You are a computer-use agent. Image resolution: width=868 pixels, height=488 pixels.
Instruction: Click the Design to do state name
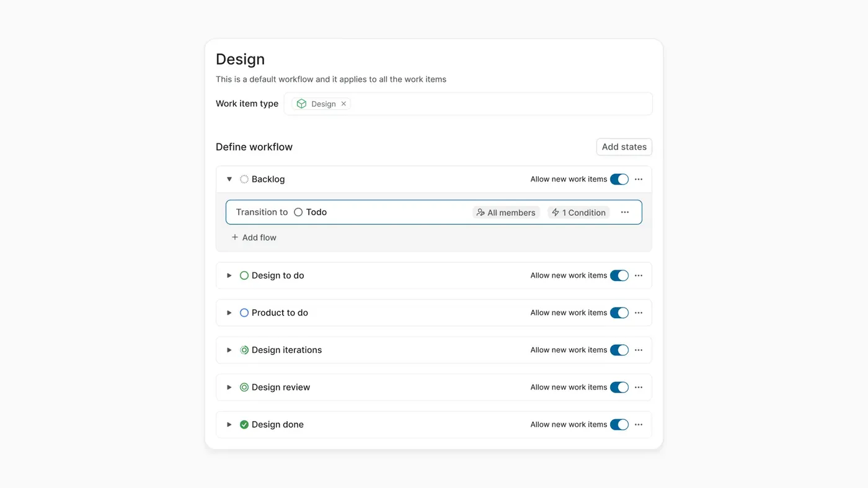278,275
